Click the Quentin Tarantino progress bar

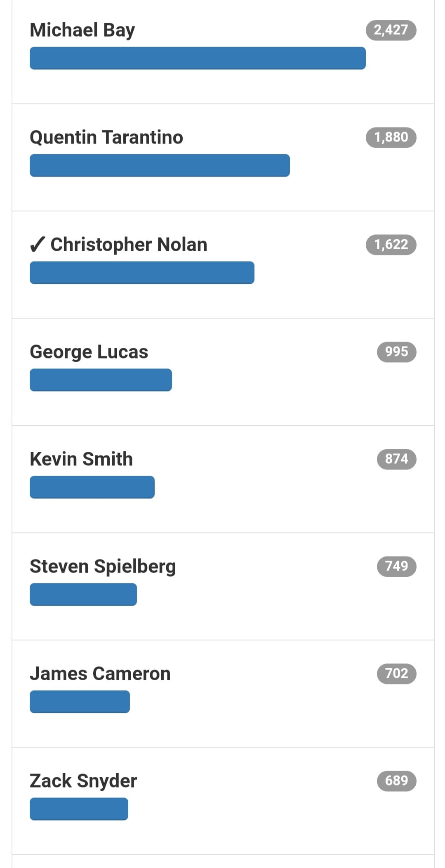pyautogui.click(x=160, y=165)
